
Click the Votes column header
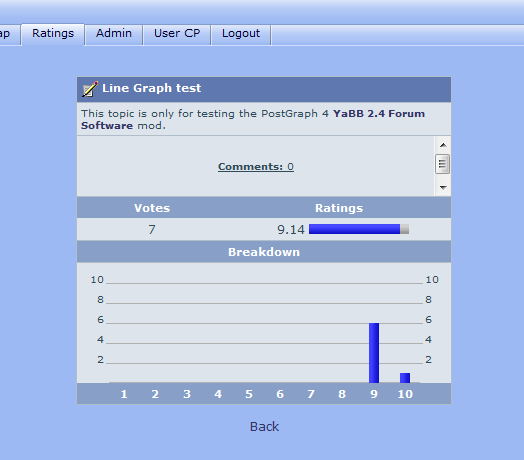(152, 208)
